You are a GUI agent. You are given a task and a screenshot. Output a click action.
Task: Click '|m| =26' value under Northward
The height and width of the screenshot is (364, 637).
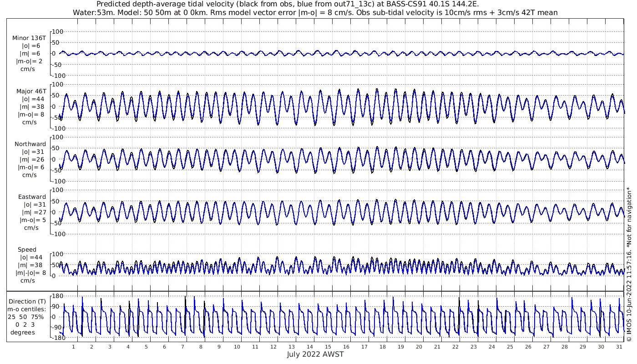(x=32, y=160)
